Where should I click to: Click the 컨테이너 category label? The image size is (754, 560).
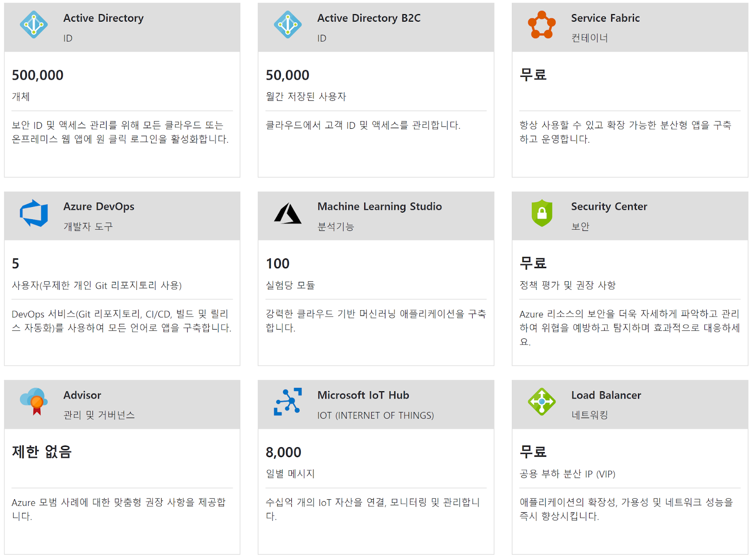[590, 38]
